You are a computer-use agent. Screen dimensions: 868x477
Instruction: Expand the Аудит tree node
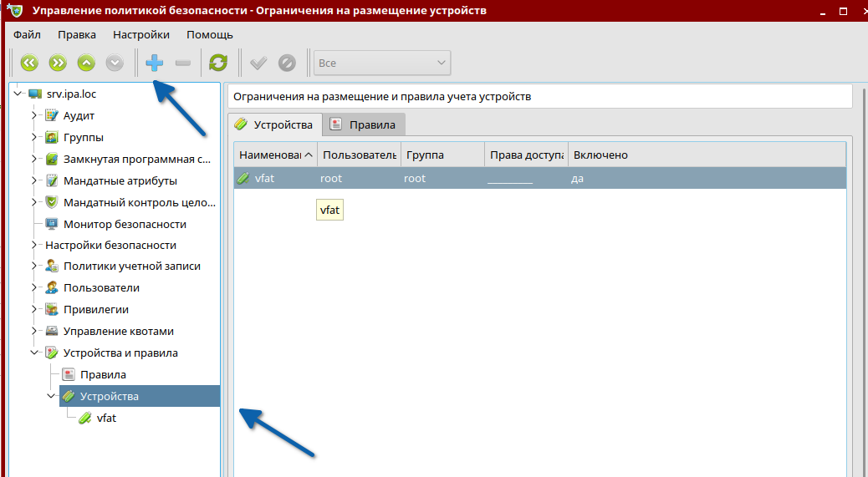(34, 115)
